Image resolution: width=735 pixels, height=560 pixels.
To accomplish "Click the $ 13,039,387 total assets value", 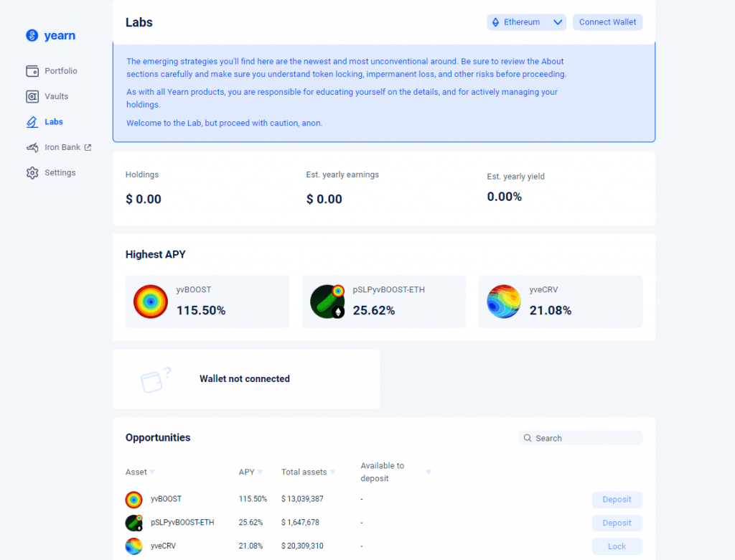I will [x=302, y=499].
